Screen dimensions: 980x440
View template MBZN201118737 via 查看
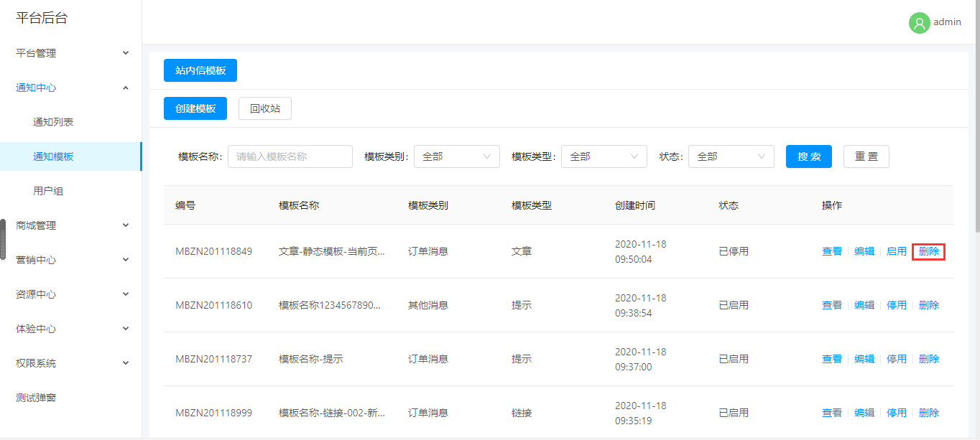tap(832, 359)
